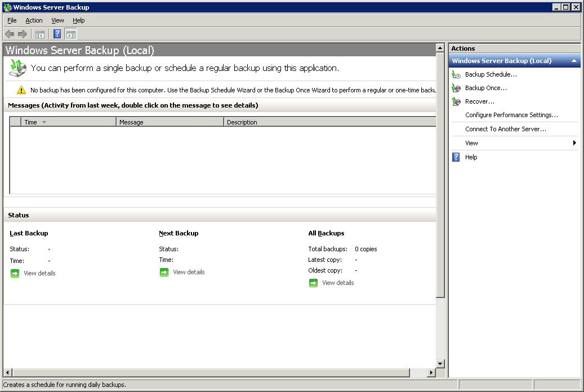Open Help in Actions pane
Viewport: 584px width, 392px height.
[x=471, y=157]
